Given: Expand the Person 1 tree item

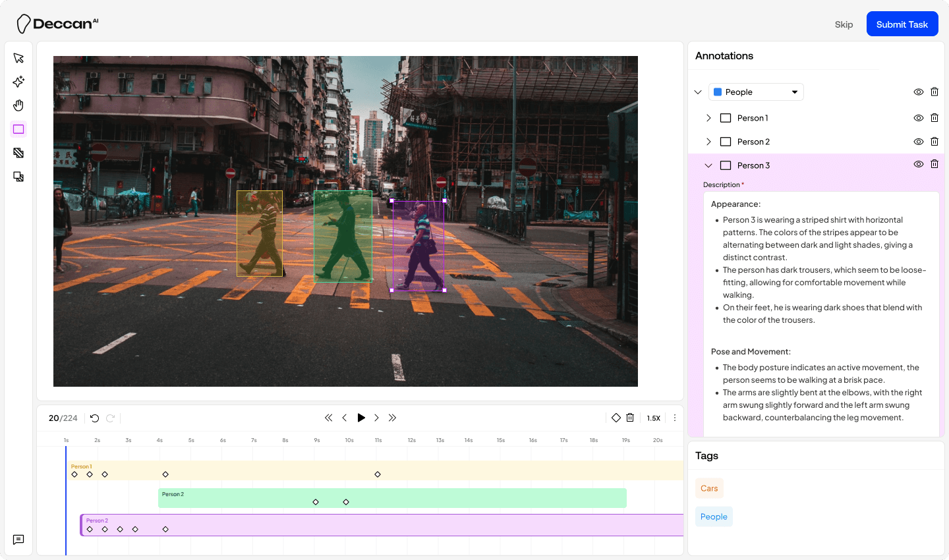Looking at the screenshot, I should point(708,118).
